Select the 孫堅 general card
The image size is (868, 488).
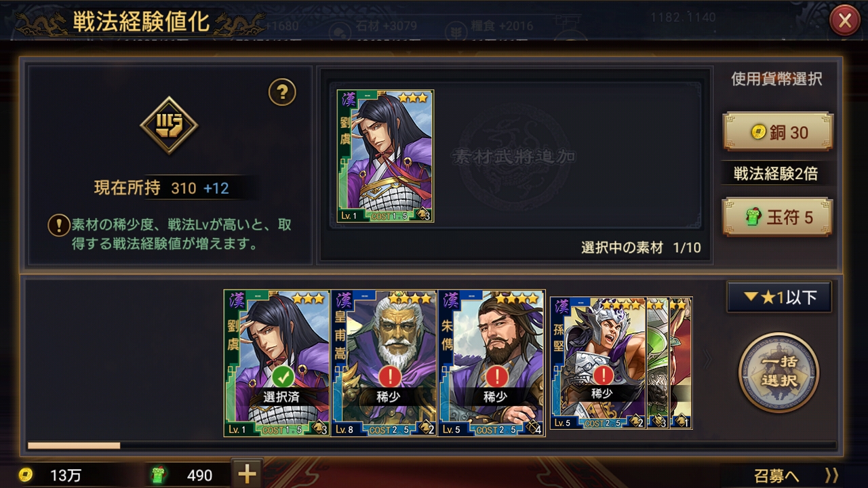point(598,363)
